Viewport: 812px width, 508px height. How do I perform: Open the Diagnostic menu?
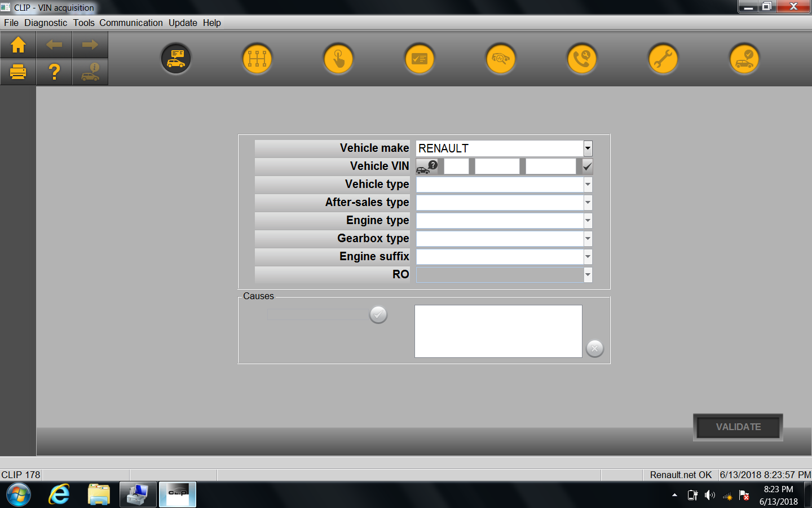coord(46,23)
